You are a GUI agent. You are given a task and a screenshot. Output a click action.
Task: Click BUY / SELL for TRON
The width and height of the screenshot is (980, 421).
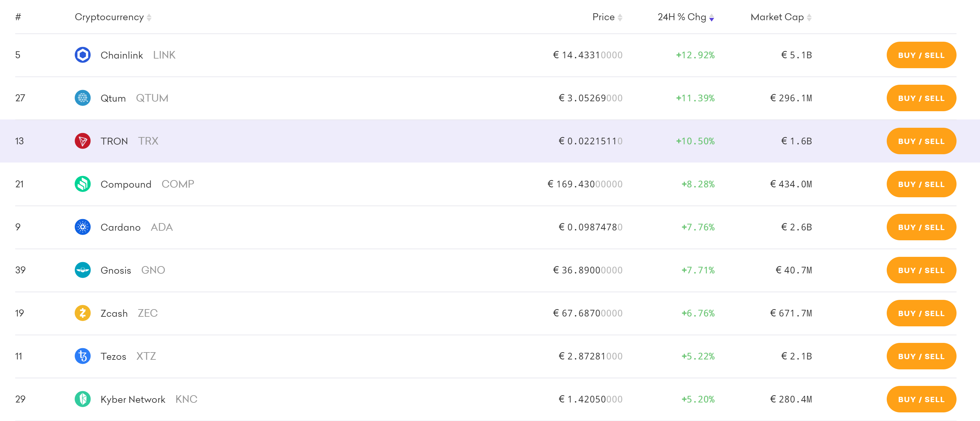pyautogui.click(x=921, y=141)
